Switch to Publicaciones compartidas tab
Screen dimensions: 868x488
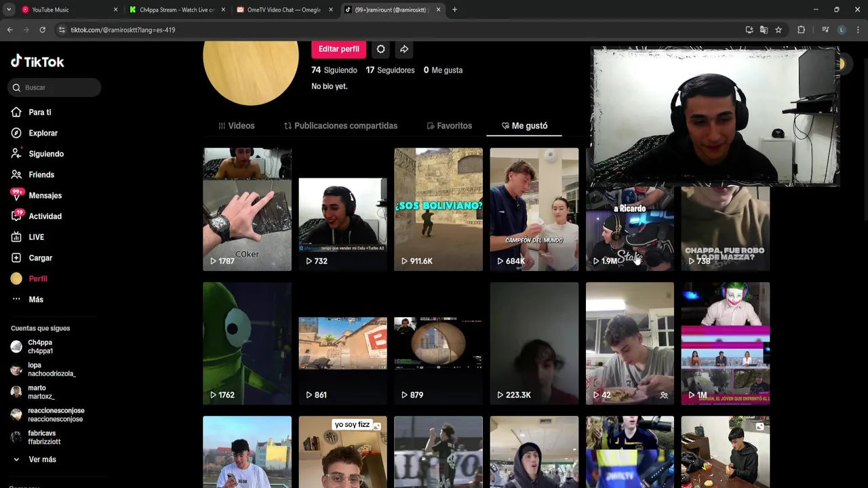(x=340, y=126)
